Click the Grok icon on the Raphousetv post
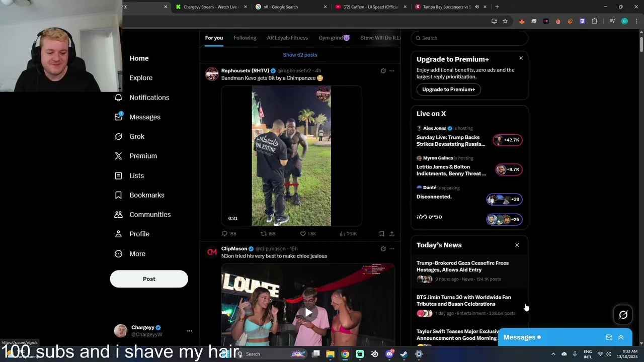 point(383,71)
